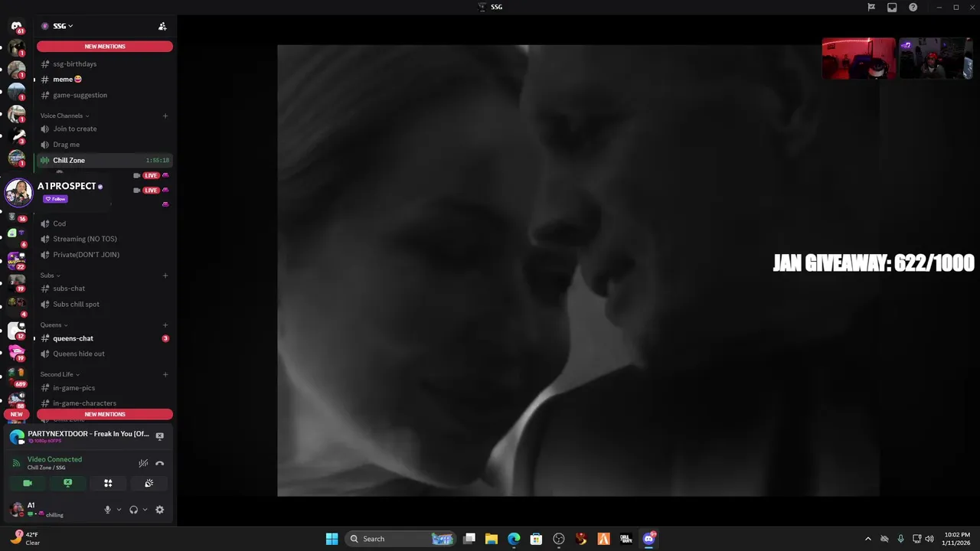
Task: Click Follow button under A1PROSPECT
Action: coord(55,199)
